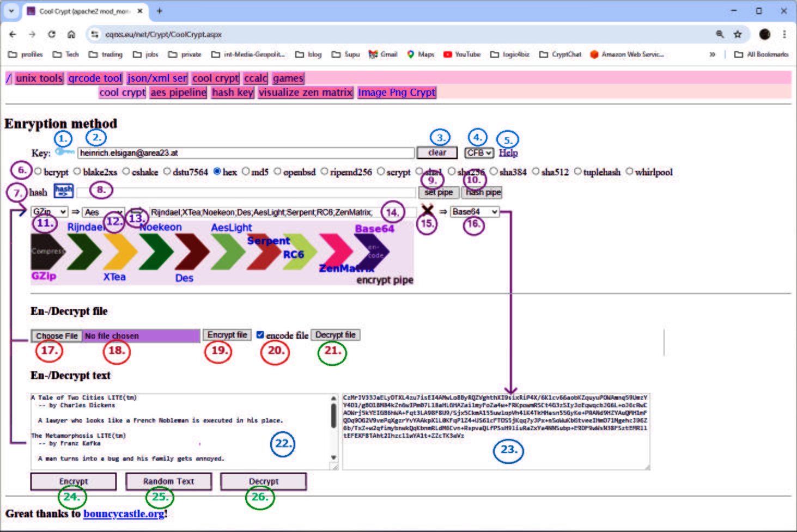
Task: Open the Chrome three-dot menu
Action: coord(784,34)
